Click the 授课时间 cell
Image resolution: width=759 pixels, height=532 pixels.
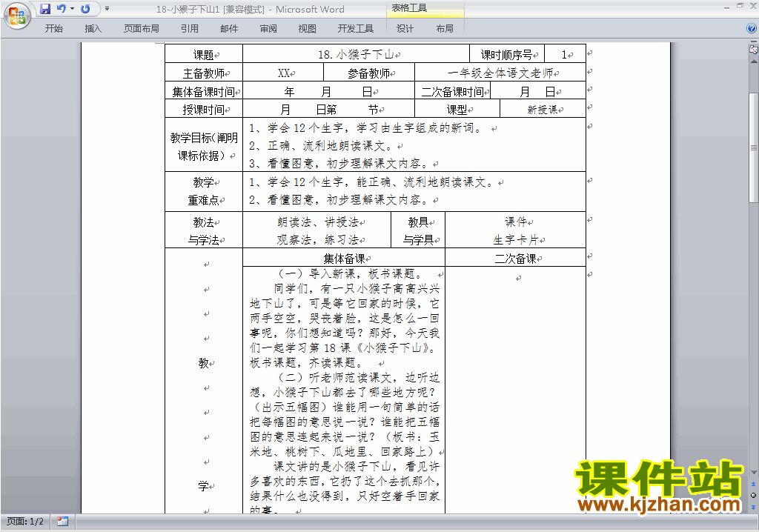pos(204,109)
